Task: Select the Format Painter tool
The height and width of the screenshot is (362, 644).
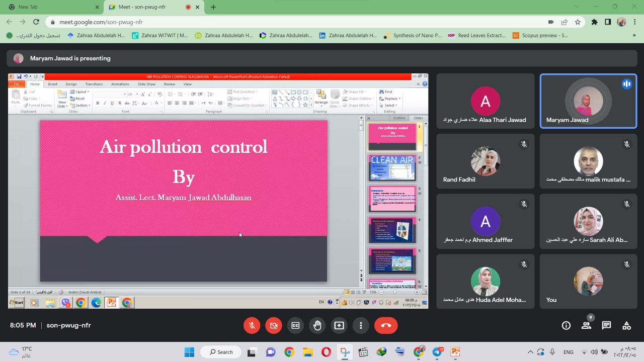Action: [x=38, y=106]
